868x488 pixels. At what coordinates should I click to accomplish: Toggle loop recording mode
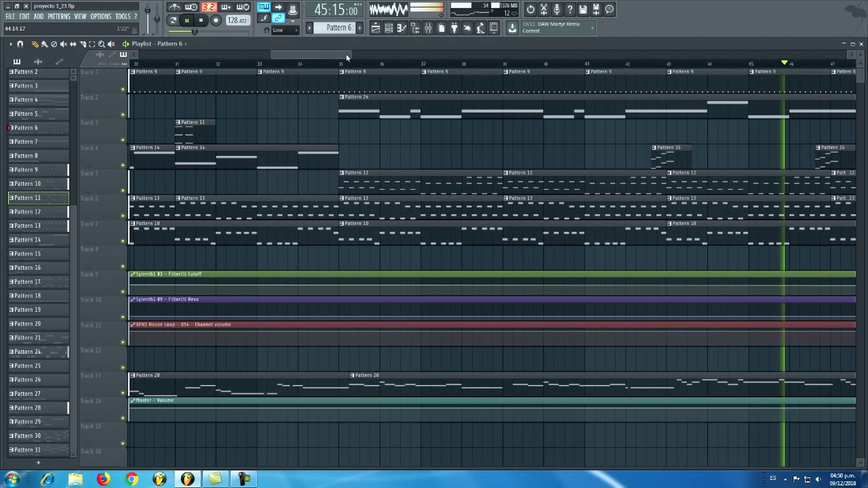(242, 7)
